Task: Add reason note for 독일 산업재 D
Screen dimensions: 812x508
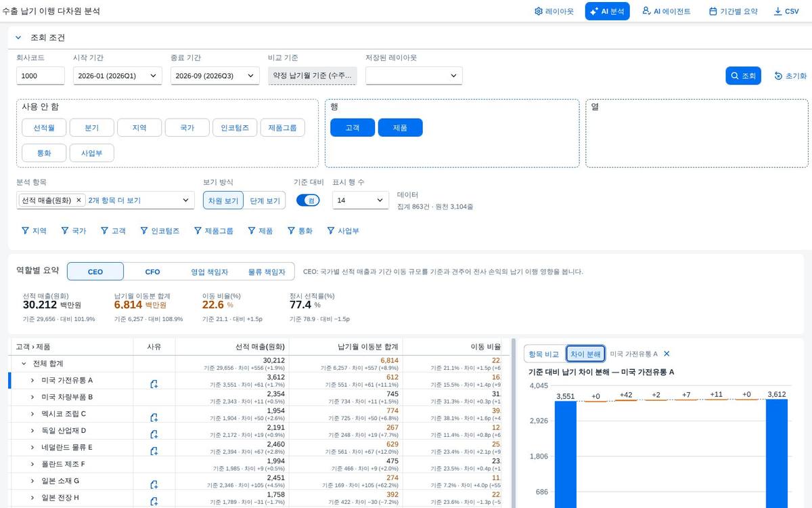Action: pyautogui.click(x=154, y=434)
